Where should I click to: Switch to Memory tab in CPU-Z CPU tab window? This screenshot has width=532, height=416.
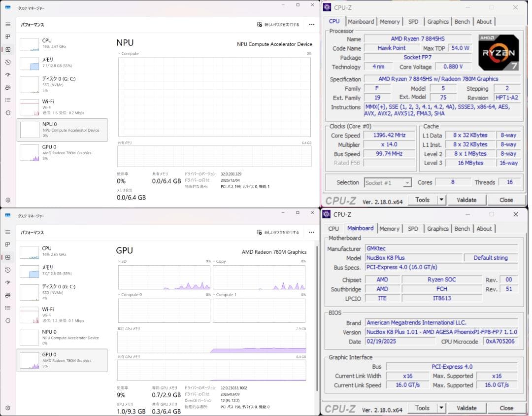[x=390, y=21]
